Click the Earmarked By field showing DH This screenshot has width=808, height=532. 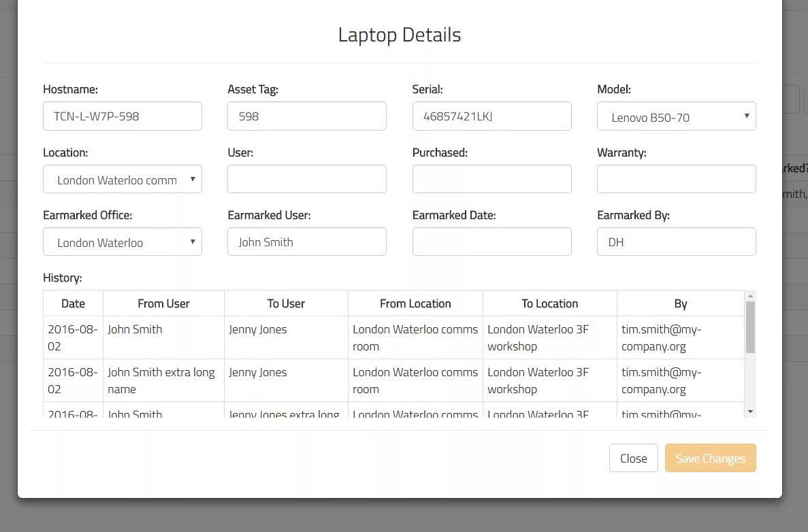pyautogui.click(x=676, y=242)
